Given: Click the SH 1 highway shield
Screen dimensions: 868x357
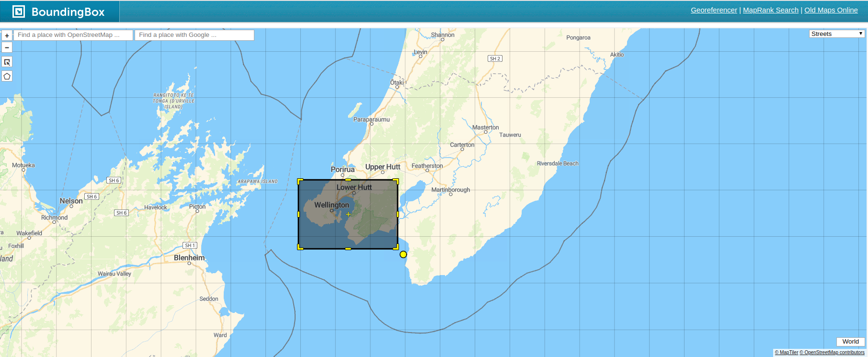Looking at the screenshot, I should [x=190, y=245].
